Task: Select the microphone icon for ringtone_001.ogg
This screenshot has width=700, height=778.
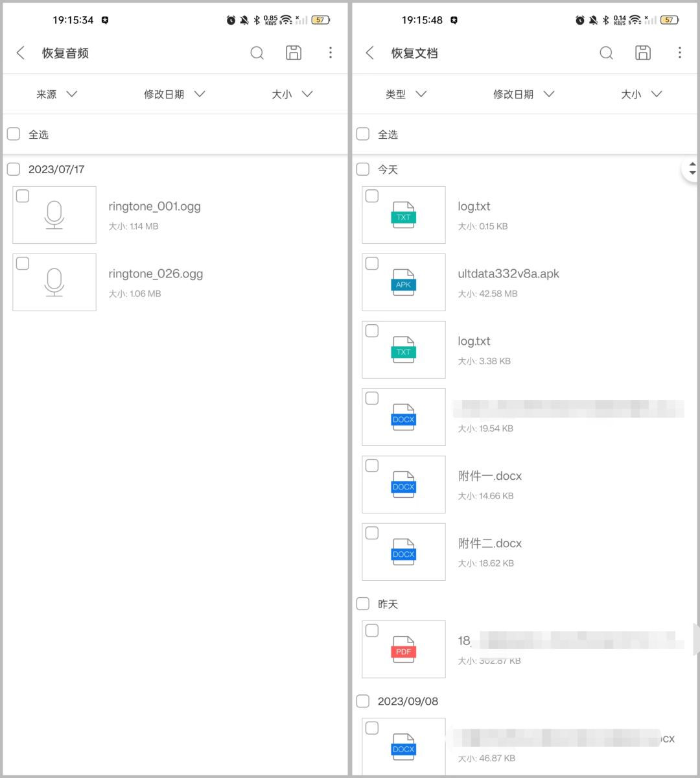Action: point(54,215)
